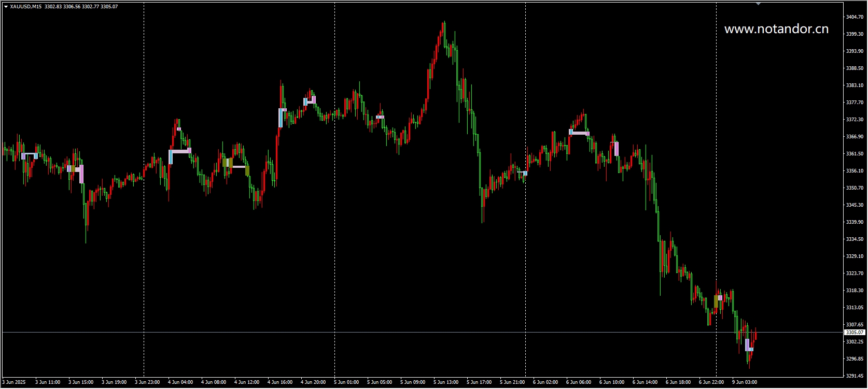Click the current price label 3305.07

(x=855, y=333)
